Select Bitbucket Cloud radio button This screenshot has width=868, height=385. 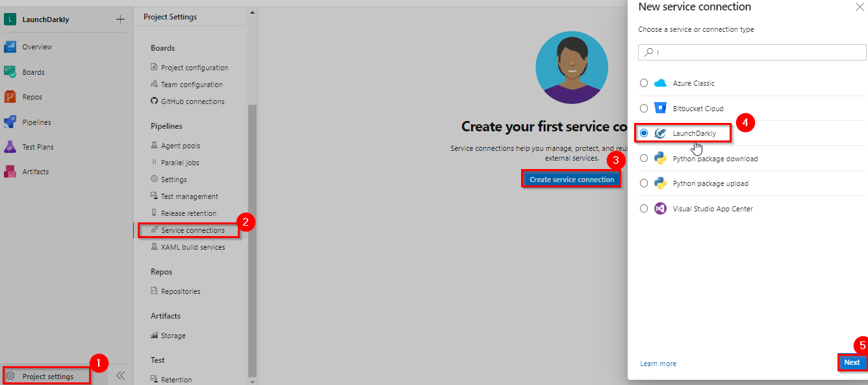pos(644,108)
